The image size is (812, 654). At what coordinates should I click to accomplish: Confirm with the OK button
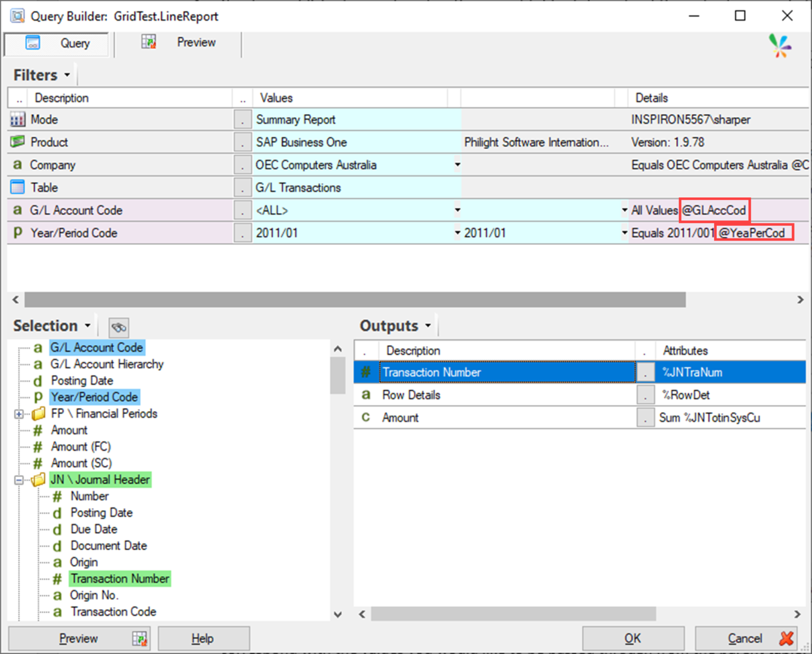tap(633, 639)
